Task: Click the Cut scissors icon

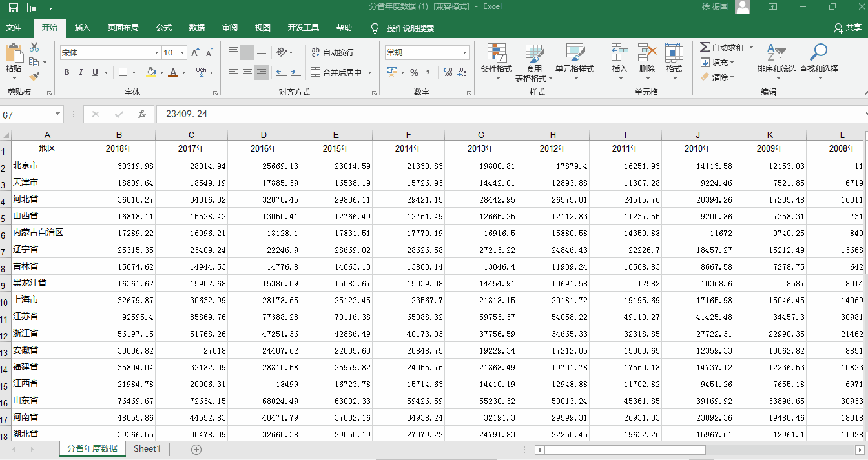Action: click(x=34, y=47)
